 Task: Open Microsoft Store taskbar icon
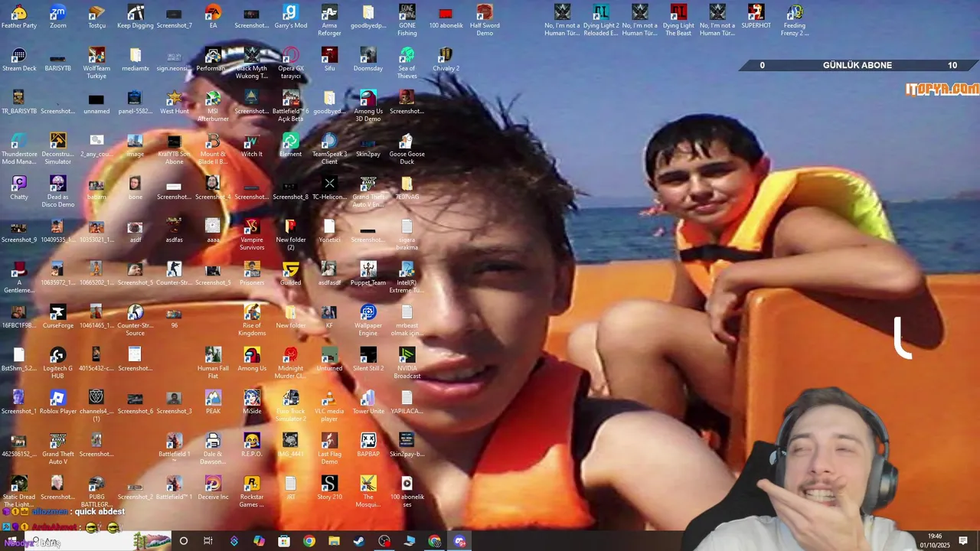point(284,541)
